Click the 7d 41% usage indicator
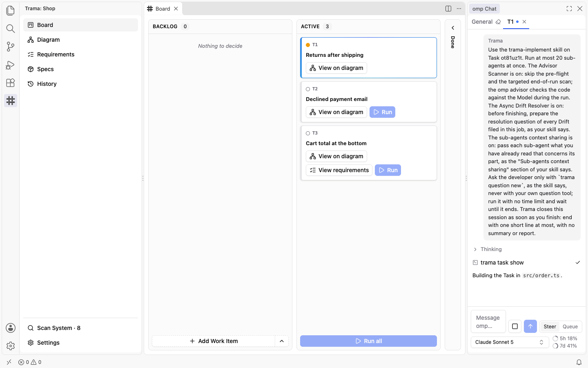This screenshot has width=588, height=368. [x=565, y=346]
